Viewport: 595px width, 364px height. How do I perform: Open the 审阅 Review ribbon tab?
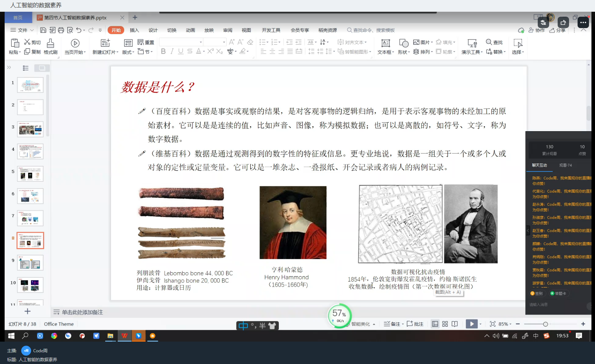(x=228, y=30)
